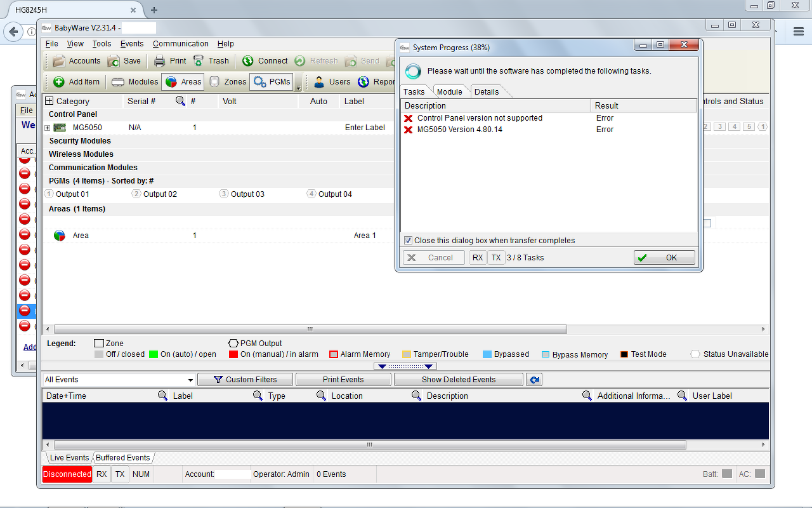Select the Output 04 PGM icon
Screen dimensions: 812x508
311,194
